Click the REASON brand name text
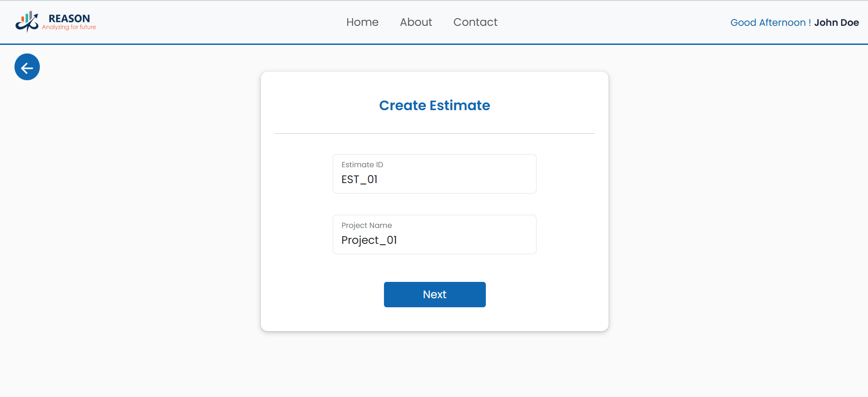 pyautogui.click(x=69, y=18)
